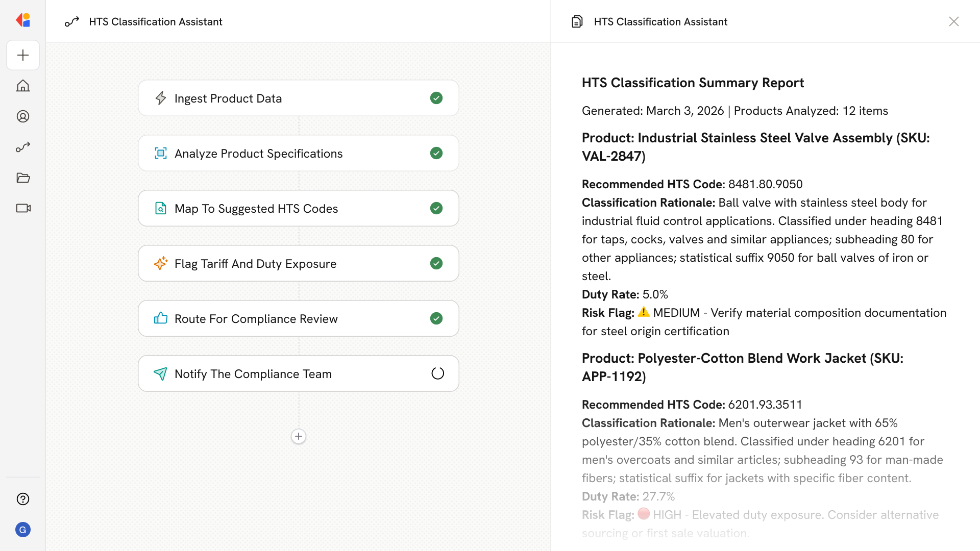
Task: Open the help question mark icon
Action: click(23, 499)
